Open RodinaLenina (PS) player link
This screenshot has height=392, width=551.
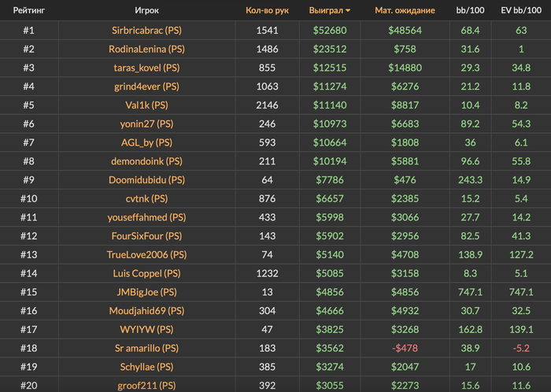click(x=146, y=49)
